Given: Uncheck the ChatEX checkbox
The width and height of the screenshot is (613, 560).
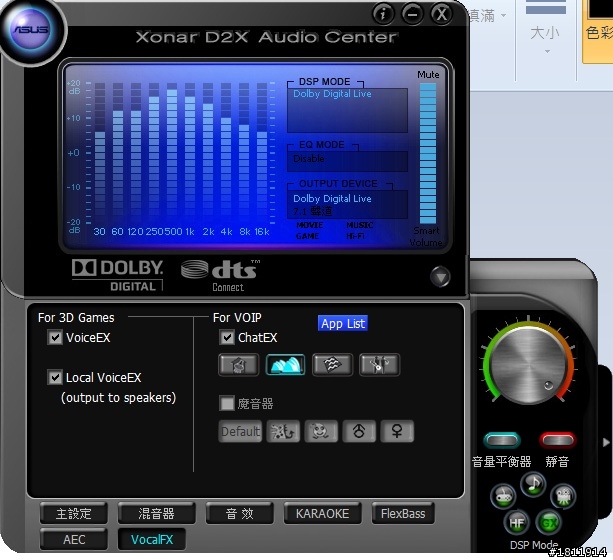Looking at the screenshot, I should tap(227, 337).
